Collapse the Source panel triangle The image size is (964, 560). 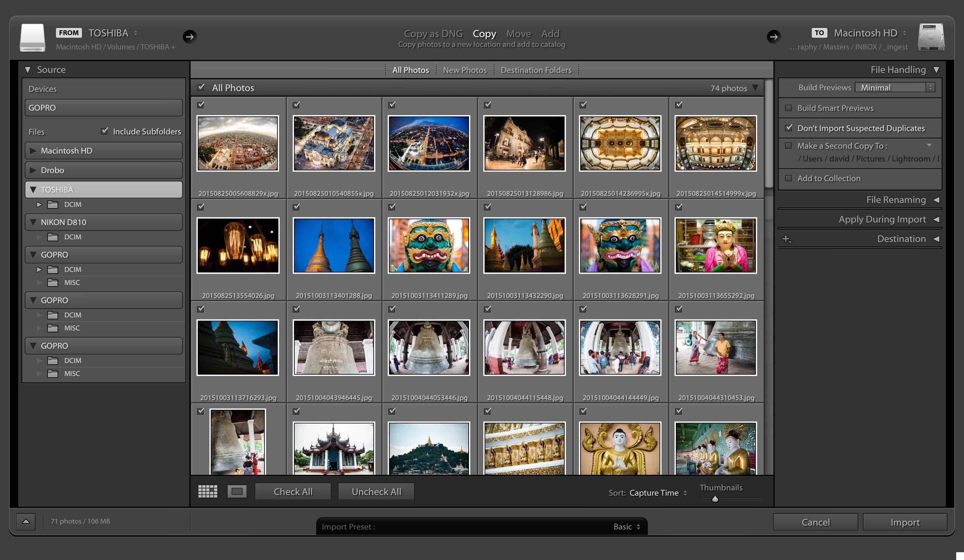click(x=28, y=70)
